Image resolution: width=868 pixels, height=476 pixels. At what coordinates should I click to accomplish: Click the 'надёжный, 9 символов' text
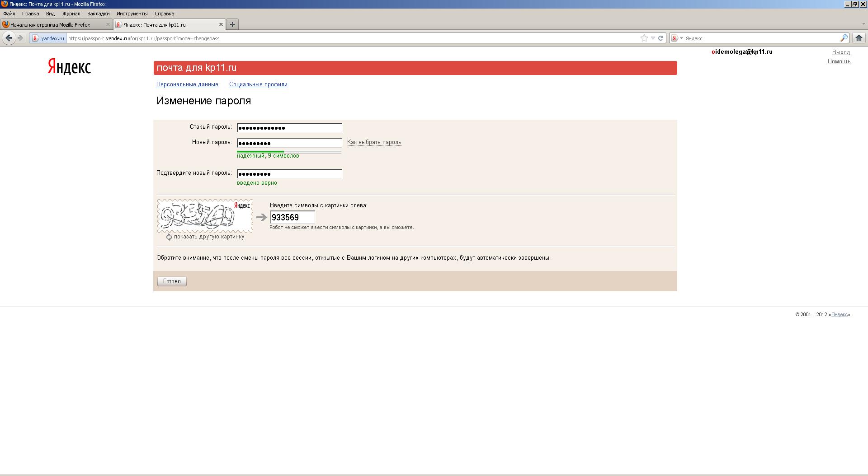point(268,156)
